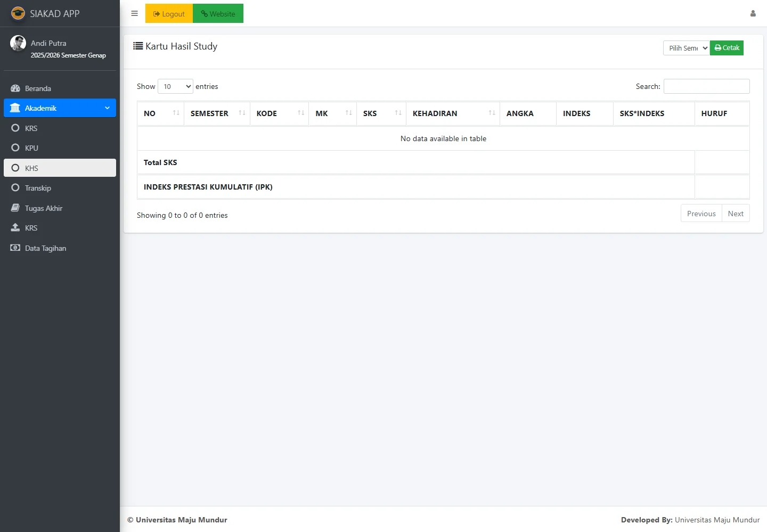Click the green Cetak print button
Viewport: 767px width, 532px height.
point(727,48)
